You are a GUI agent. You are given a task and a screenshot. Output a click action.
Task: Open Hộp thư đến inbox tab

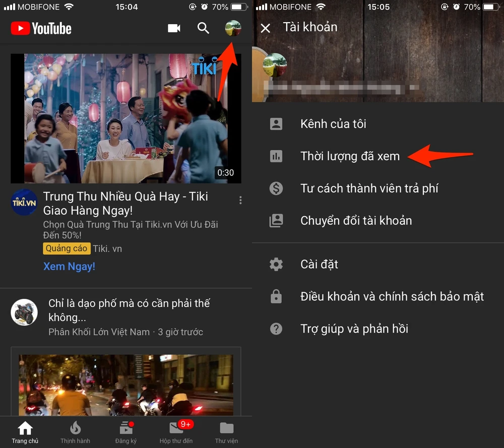[176, 433]
